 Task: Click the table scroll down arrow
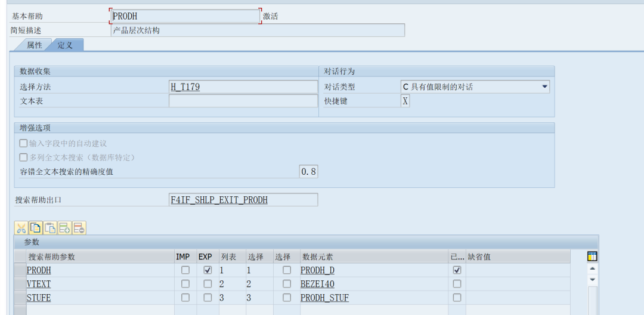592,280
